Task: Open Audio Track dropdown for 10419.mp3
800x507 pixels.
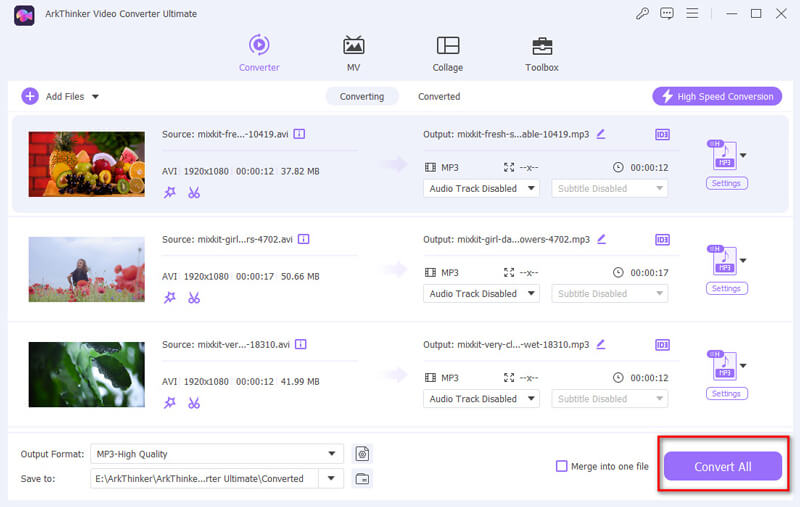Action: point(481,188)
